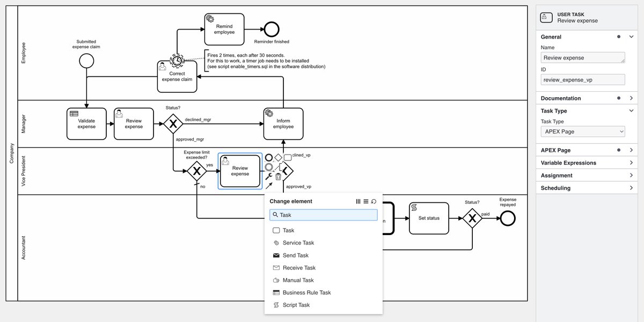Click the ID field review_expense_vp
This screenshot has width=644, height=322.
(x=583, y=79)
